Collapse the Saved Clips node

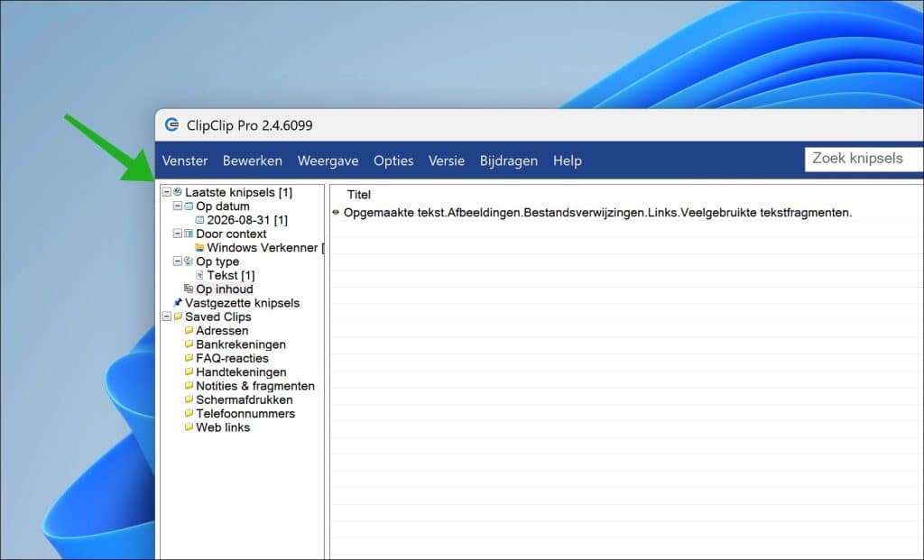tap(167, 317)
